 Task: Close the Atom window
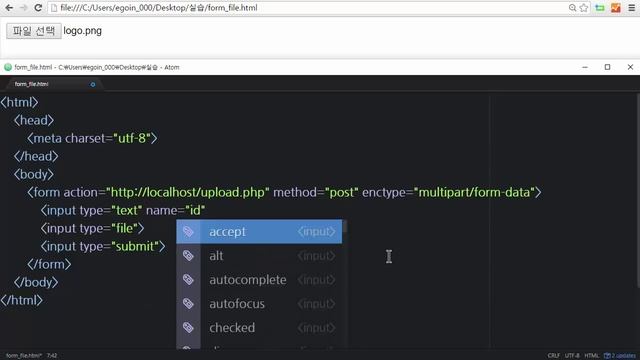(x=630, y=67)
